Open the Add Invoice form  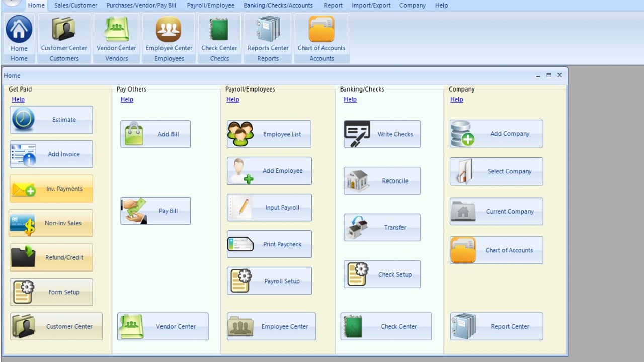[51, 154]
